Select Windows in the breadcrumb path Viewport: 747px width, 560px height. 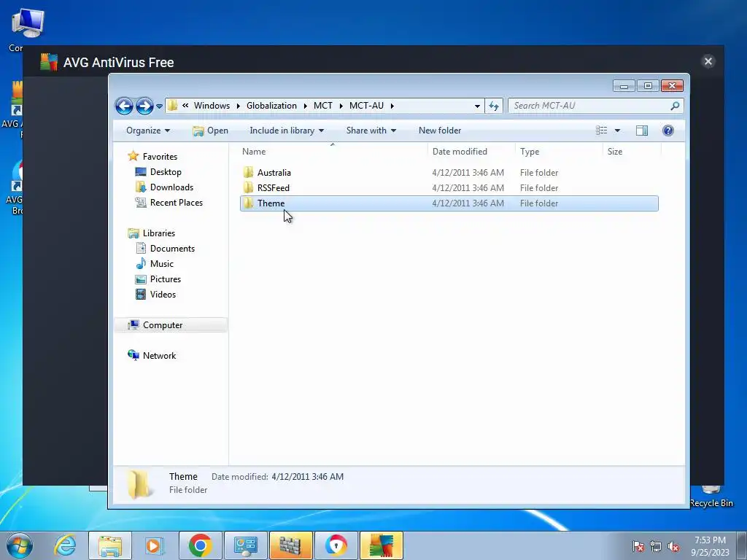[212, 106]
